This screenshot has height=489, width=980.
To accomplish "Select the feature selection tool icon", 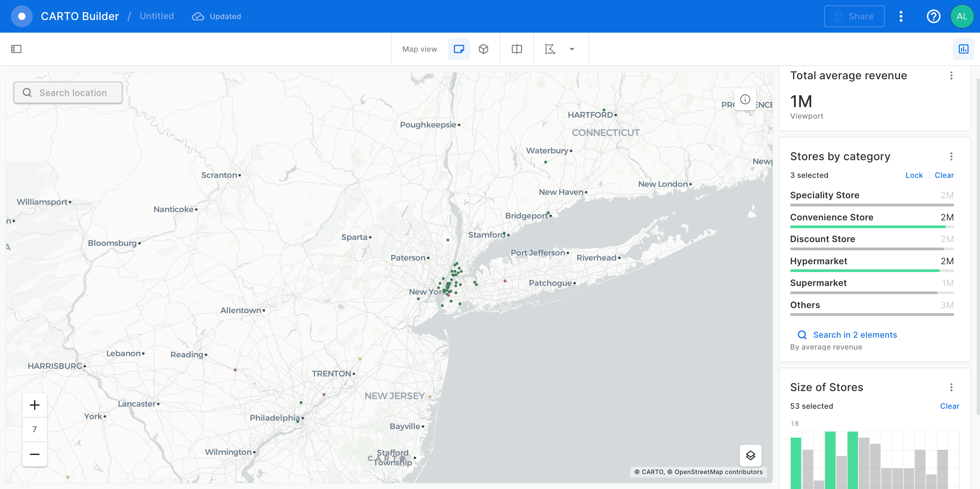I will (x=550, y=49).
